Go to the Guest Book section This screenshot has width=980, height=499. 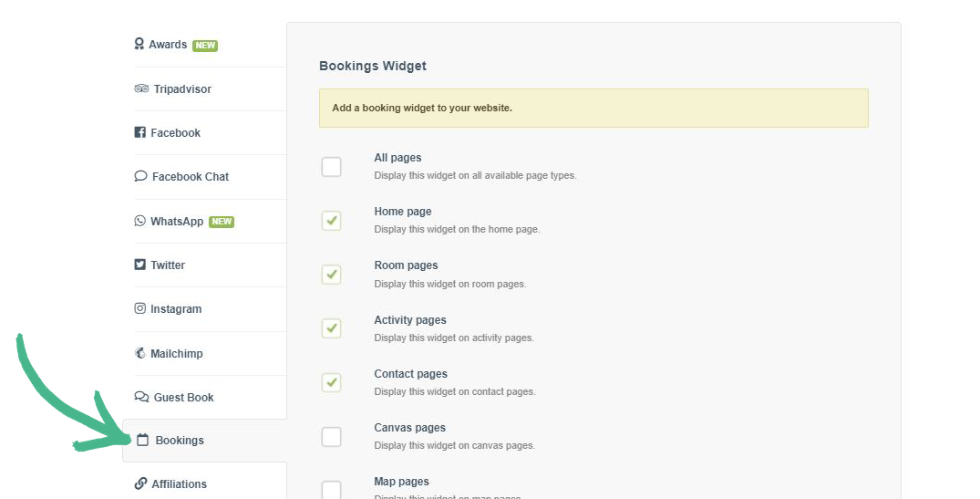coord(183,398)
